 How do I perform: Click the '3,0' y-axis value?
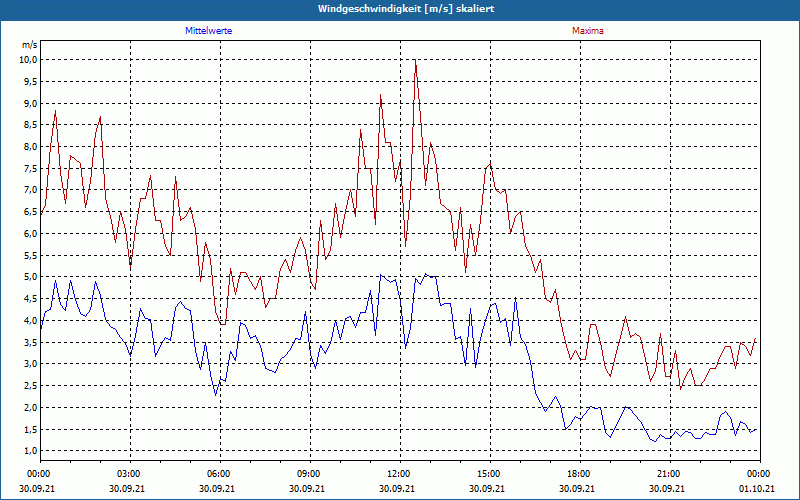pyautogui.click(x=31, y=364)
